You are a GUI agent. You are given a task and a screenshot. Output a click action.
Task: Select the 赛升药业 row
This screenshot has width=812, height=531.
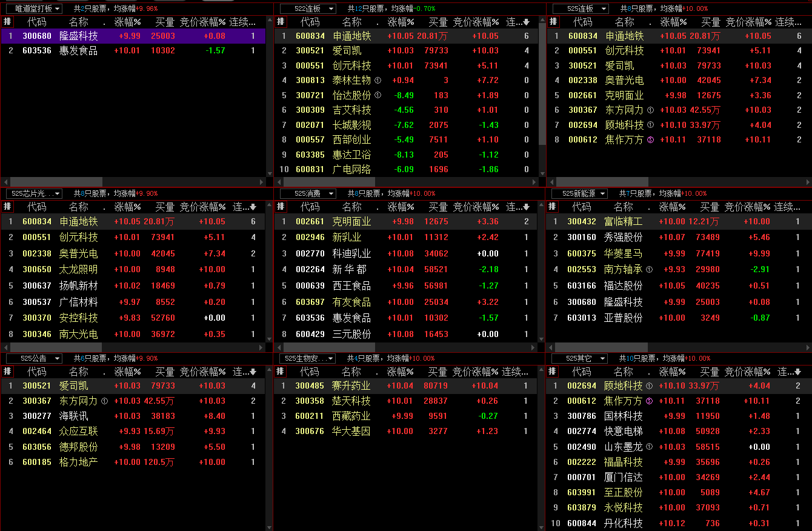pyautogui.click(x=406, y=386)
